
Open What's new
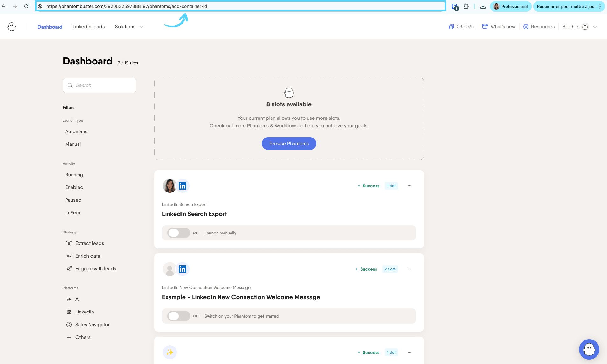click(x=499, y=27)
